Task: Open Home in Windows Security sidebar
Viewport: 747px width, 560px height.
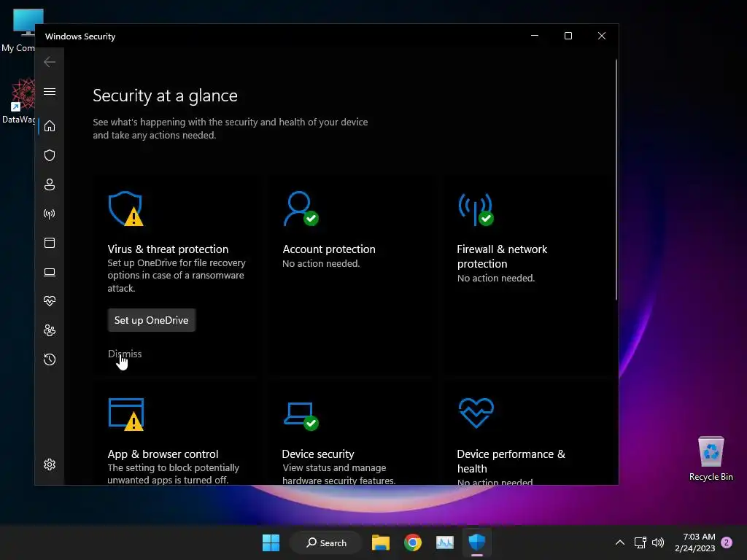Action: pyautogui.click(x=50, y=126)
